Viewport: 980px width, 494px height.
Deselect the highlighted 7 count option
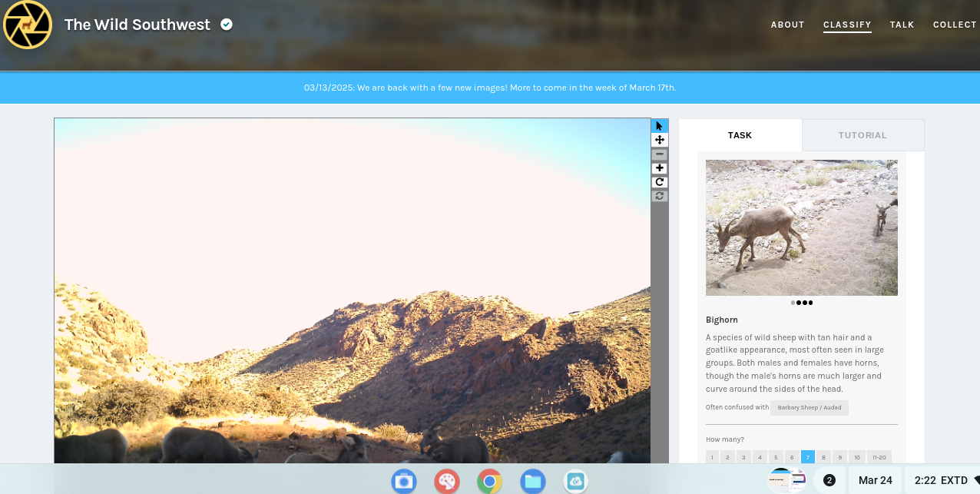(808, 457)
